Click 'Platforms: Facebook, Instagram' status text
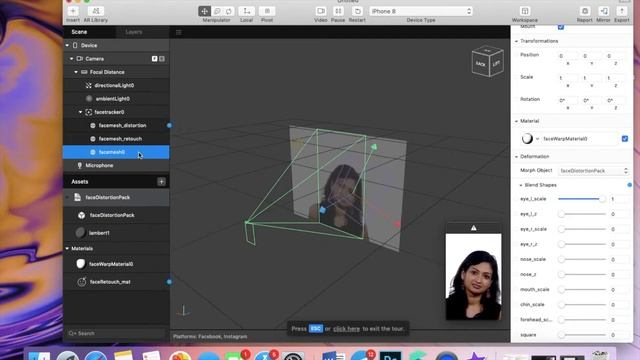This screenshot has width=640, height=360. tap(210, 337)
